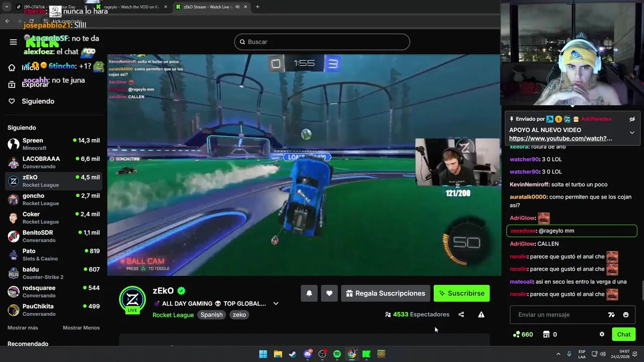The image size is (644, 362).
Task: Expand the pinned message chevron
Action: point(632,133)
